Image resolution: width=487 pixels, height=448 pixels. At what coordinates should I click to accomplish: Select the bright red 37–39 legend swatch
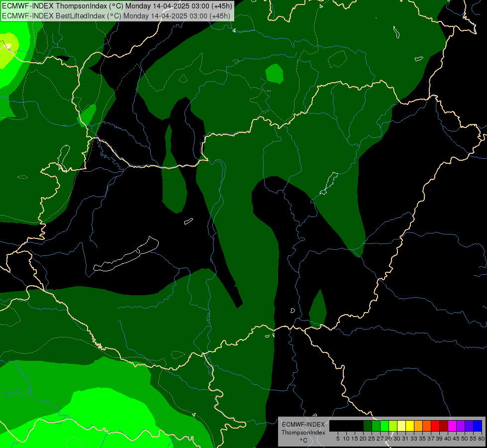[435, 426]
